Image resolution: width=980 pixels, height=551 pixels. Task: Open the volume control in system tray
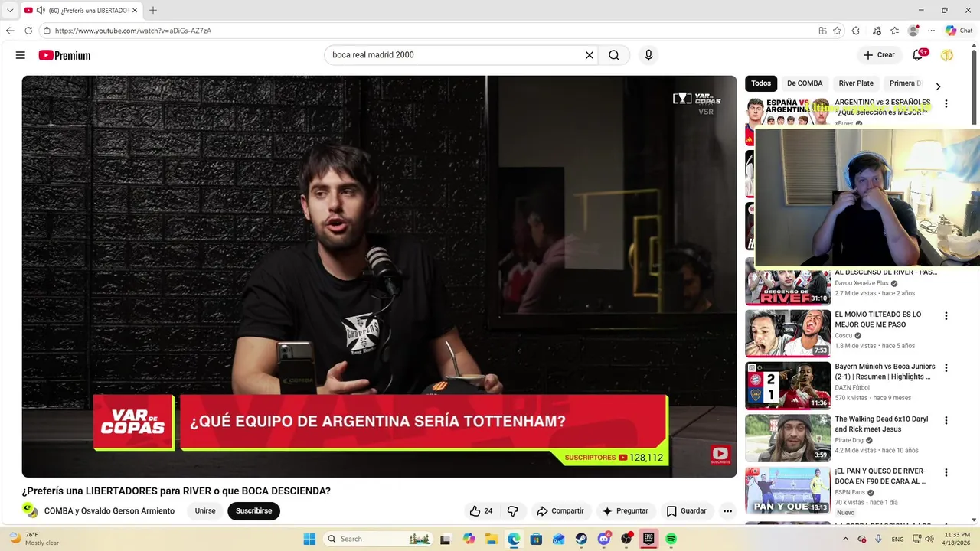coord(929,539)
